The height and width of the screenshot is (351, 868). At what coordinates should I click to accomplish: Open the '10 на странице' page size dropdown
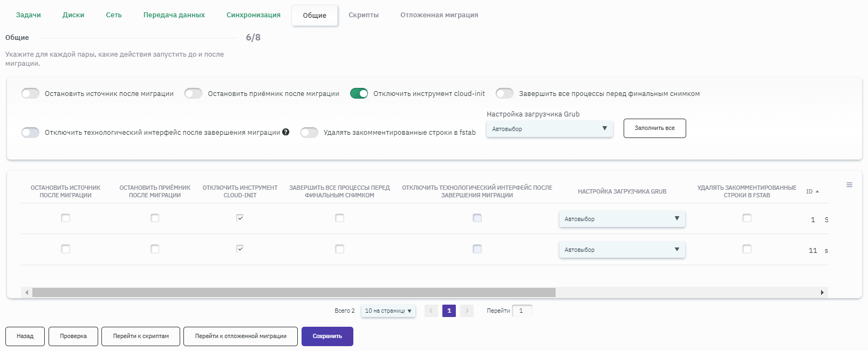coord(388,311)
